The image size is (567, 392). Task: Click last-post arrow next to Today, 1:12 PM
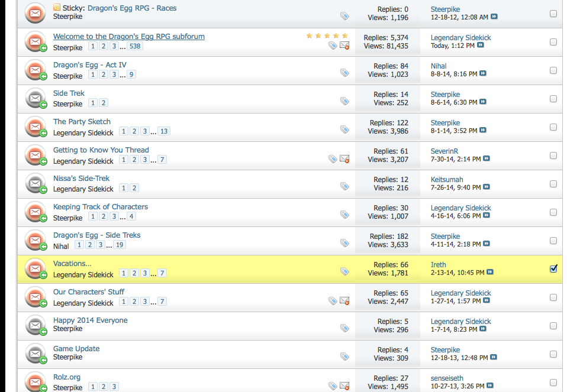click(481, 46)
